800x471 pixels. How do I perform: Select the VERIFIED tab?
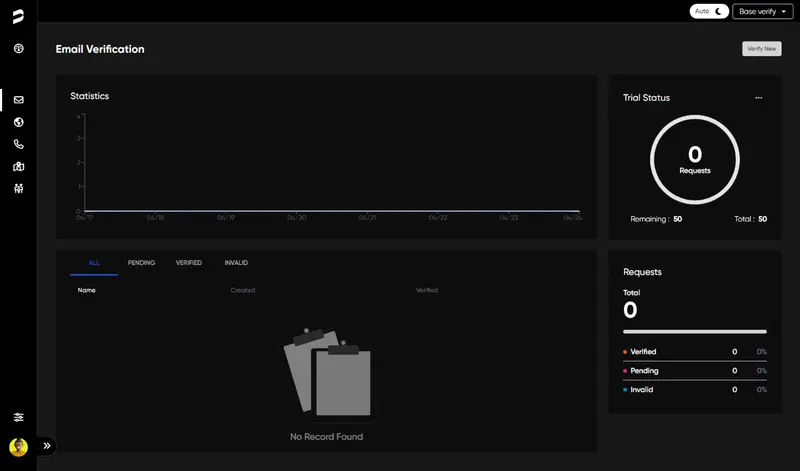(x=189, y=263)
